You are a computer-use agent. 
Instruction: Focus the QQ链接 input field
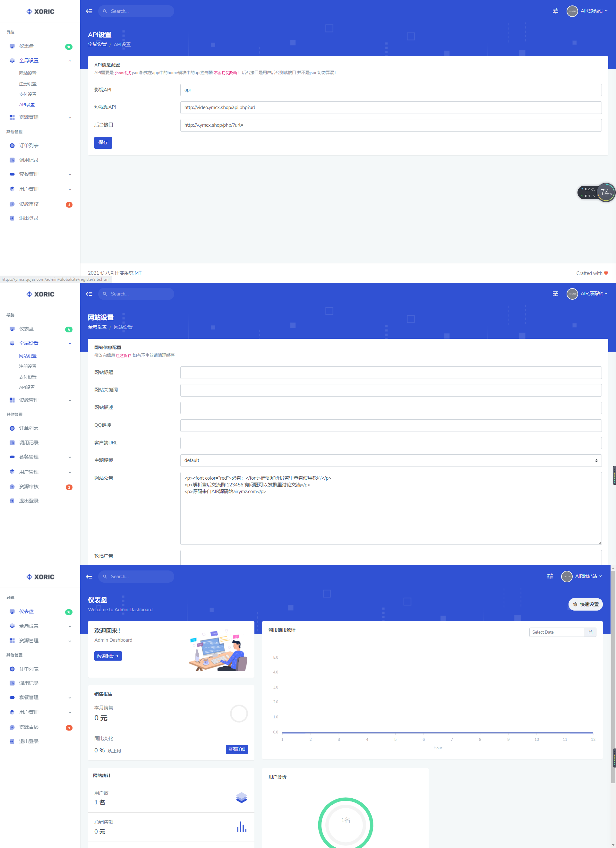390,425
